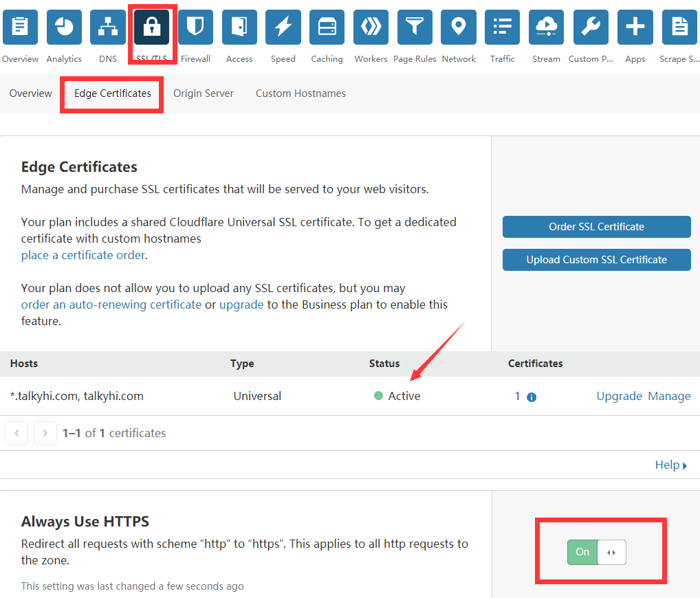The image size is (700, 598).
Task: Click the 'This setting was last changed' note
Action: (x=132, y=586)
